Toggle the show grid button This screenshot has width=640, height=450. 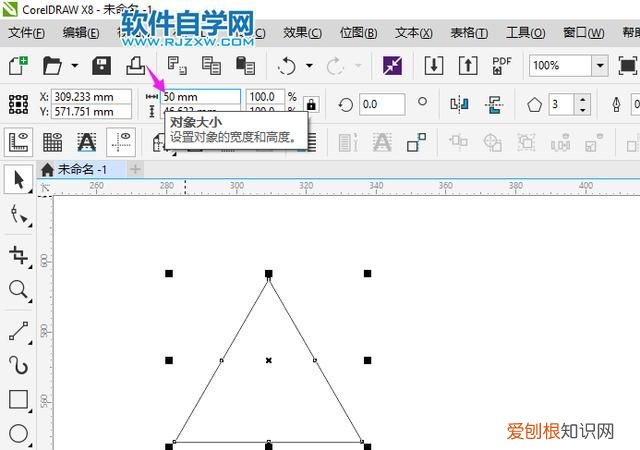52,142
